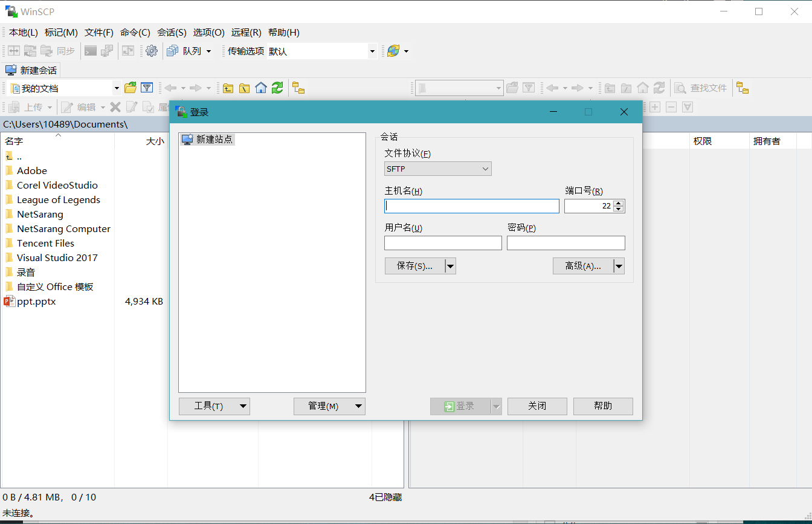The height and width of the screenshot is (524, 812).
Task: Navigate to the parent directory icon
Action: (228, 88)
